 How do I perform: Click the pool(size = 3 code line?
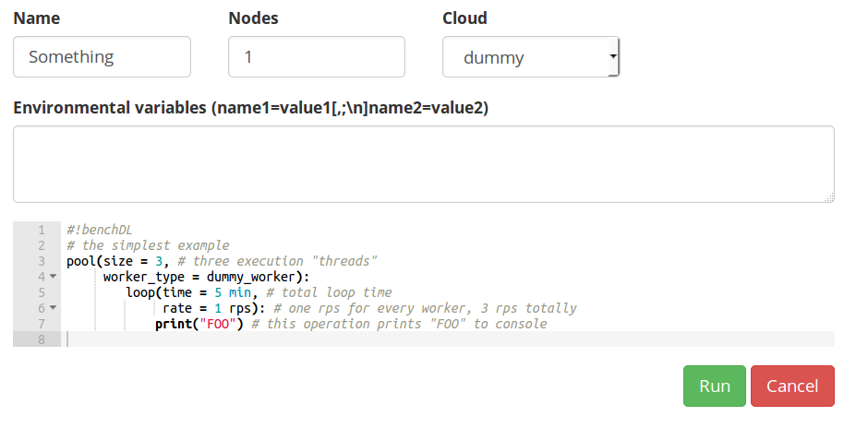click(x=222, y=261)
